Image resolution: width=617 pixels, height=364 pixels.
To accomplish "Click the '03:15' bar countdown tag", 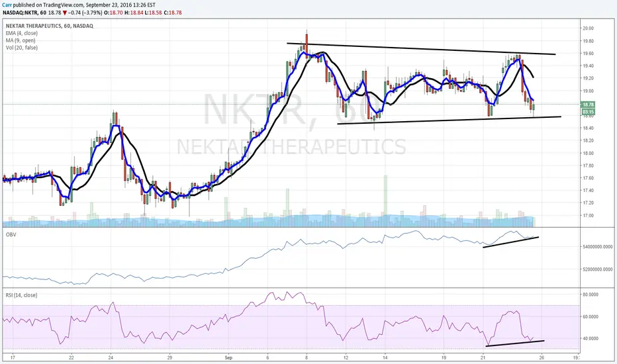I will point(589,112).
